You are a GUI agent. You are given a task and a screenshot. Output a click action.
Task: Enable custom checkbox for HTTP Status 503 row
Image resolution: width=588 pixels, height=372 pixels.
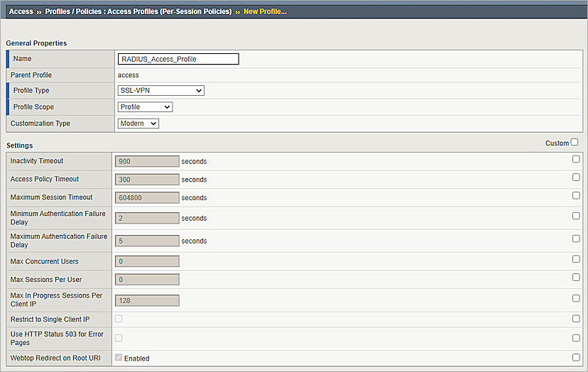click(576, 338)
